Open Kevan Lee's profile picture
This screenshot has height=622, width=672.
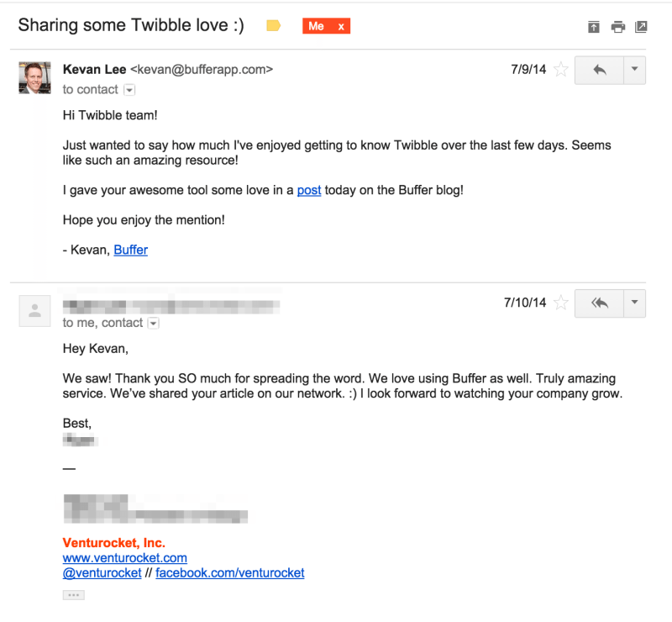point(34,77)
